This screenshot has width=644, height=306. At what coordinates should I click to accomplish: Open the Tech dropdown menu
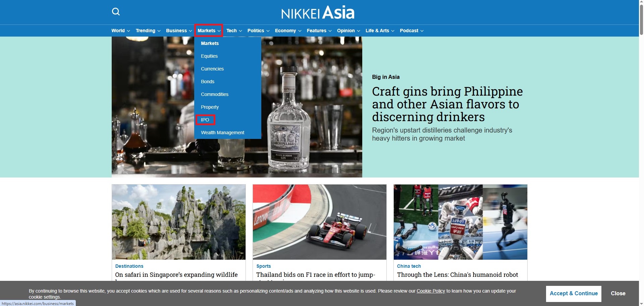point(234,31)
